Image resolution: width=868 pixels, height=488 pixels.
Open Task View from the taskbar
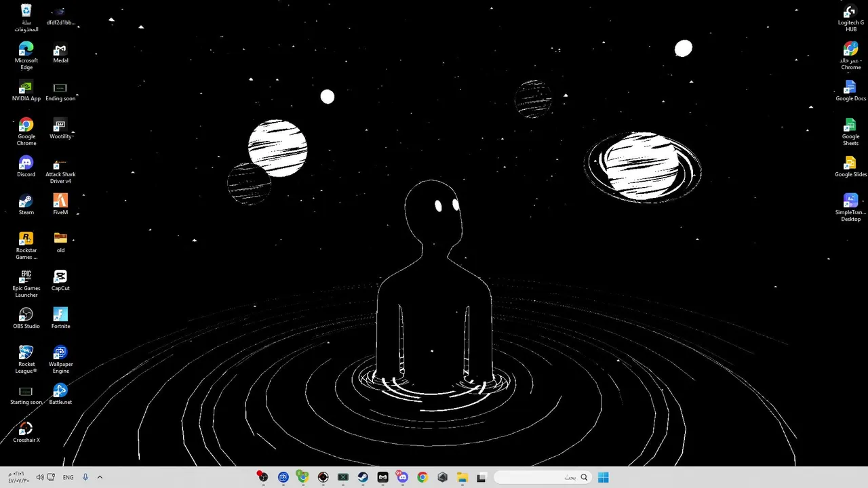(x=481, y=477)
